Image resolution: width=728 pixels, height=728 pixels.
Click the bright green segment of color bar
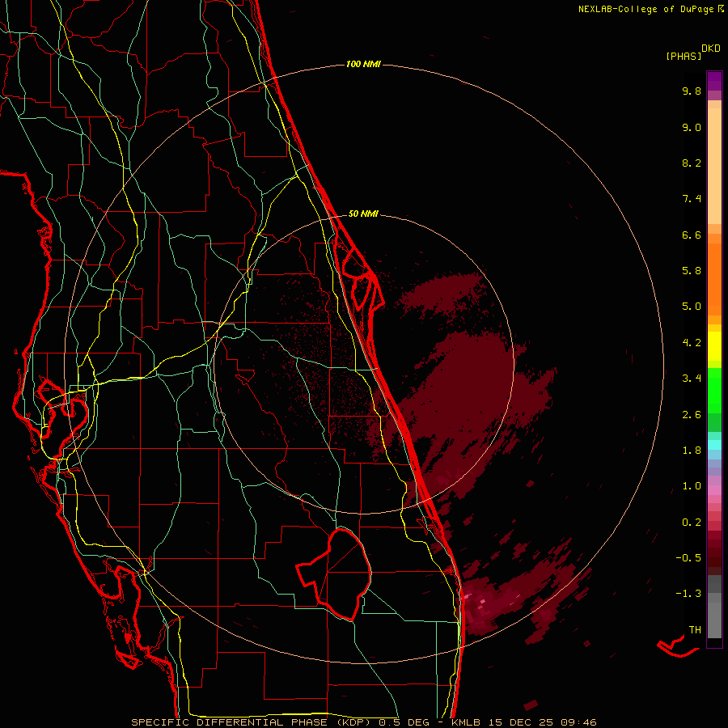[714, 392]
